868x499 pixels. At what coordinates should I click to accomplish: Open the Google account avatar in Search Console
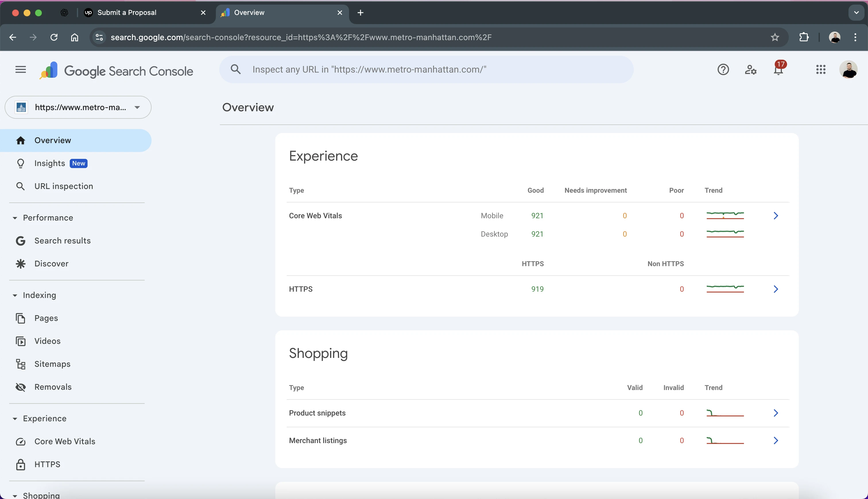tap(848, 70)
